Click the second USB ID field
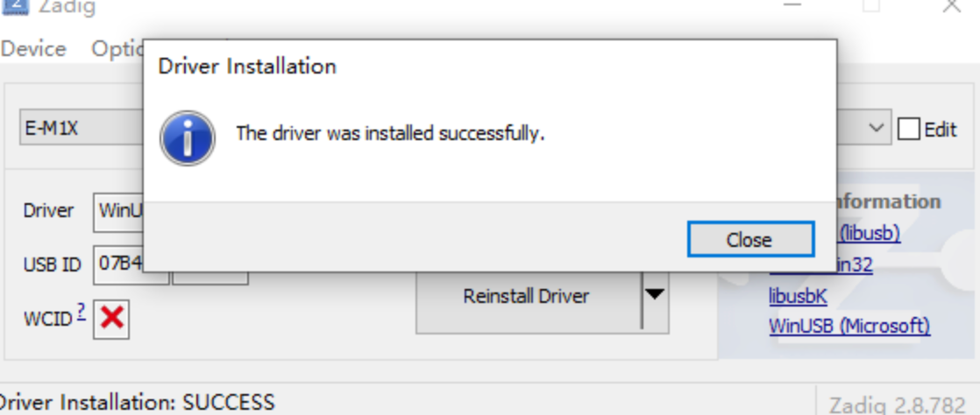The height and width of the screenshot is (415, 980). click(x=210, y=278)
